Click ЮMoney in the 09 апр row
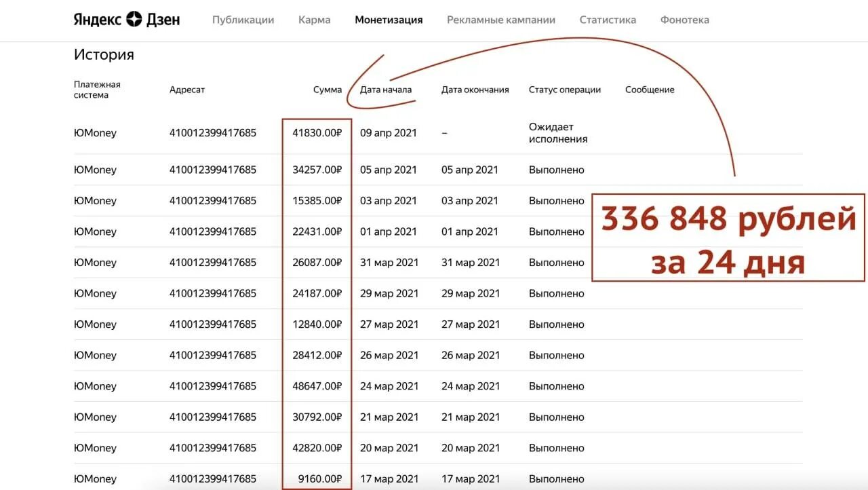This screenshot has height=490, width=868. click(x=95, y=133)
